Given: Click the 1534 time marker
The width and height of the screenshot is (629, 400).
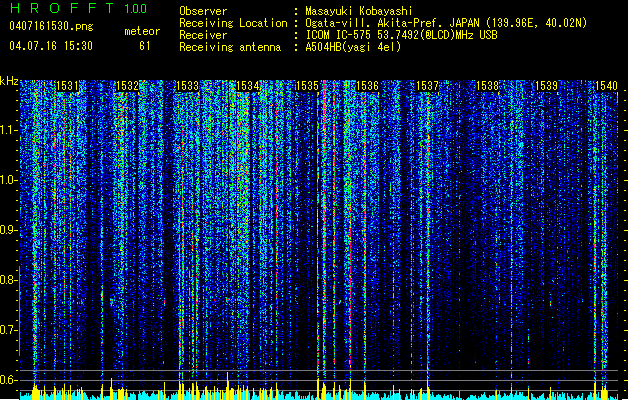Looking at the screenshot, I should [248, 86].
